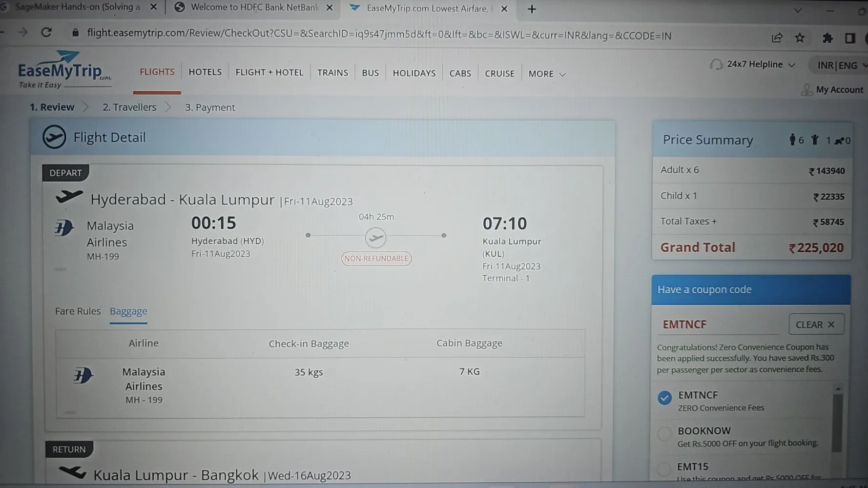Image resolution: width=868 pixels, height=488 pixels.
Task: Close the EaseMyTrip tab
Action: [x=504, y=9]
